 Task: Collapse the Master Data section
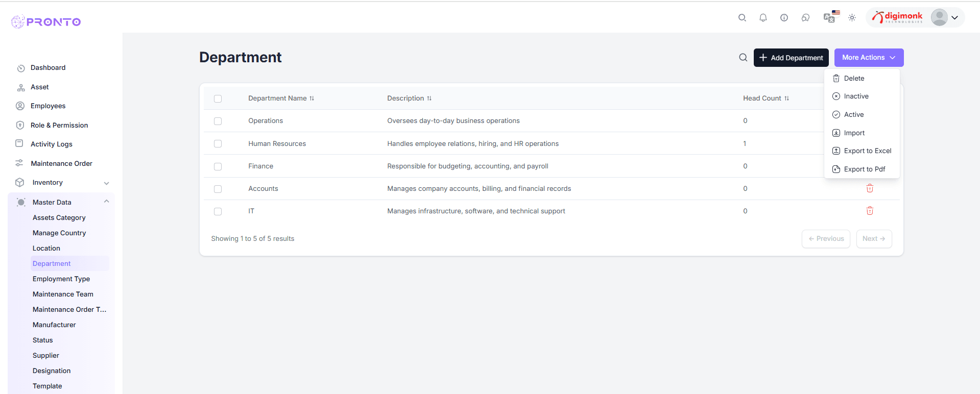[106, 202]
